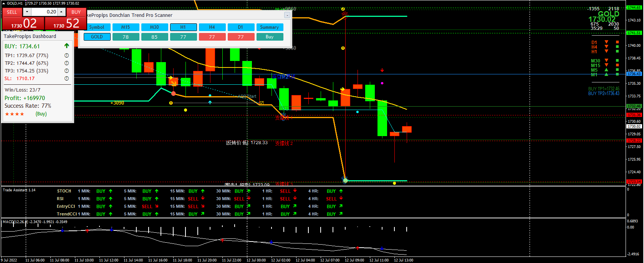Select the H1 timeframe in the scanner
The height and width of the screenshot is (263, 644).
183,27
